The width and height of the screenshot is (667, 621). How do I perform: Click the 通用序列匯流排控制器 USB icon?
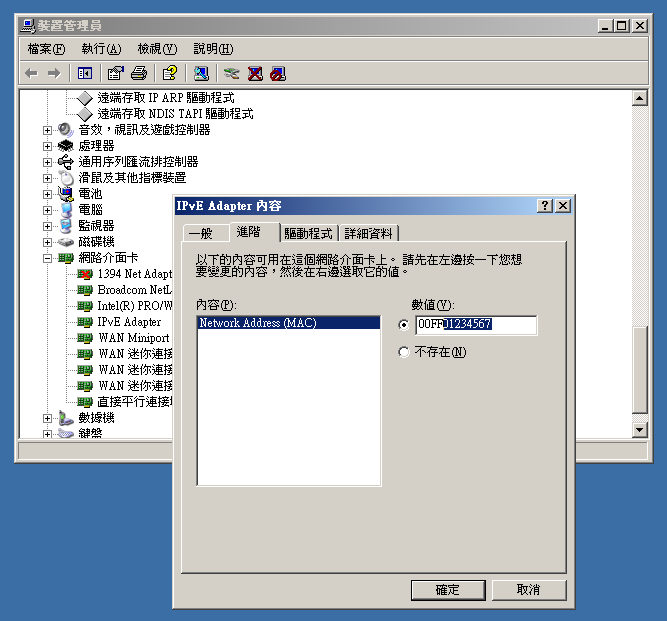pos(66,162)
